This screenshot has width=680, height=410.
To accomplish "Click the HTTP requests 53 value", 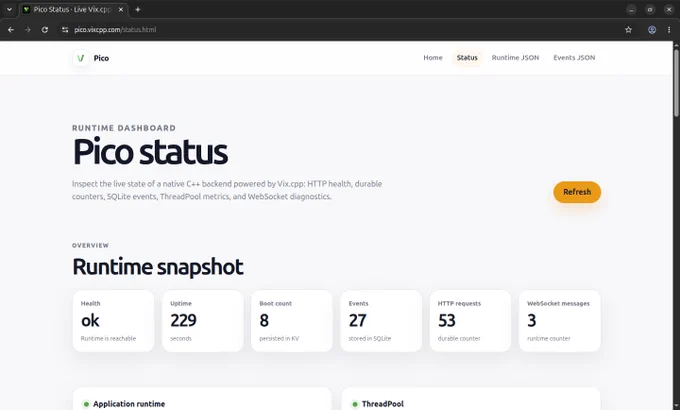I will pos(447,321).
